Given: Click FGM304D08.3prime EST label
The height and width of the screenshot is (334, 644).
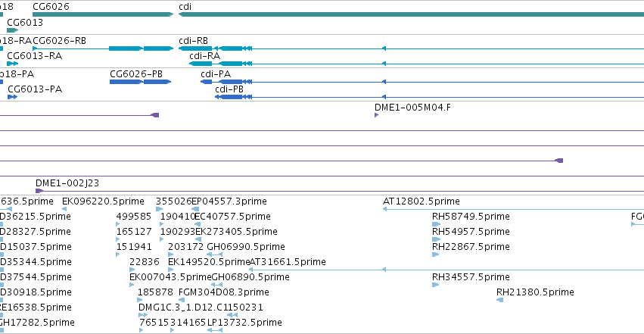Looking at the screenshot, I should point(224,292).
